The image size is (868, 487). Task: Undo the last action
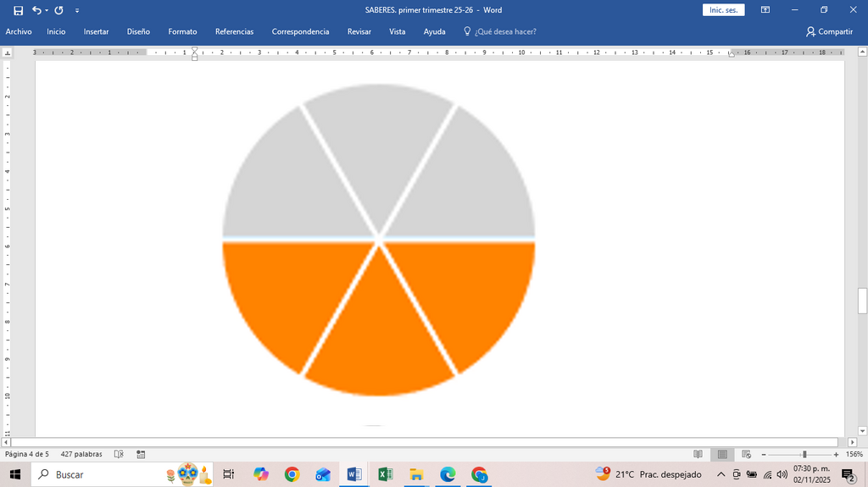[36, 10]
